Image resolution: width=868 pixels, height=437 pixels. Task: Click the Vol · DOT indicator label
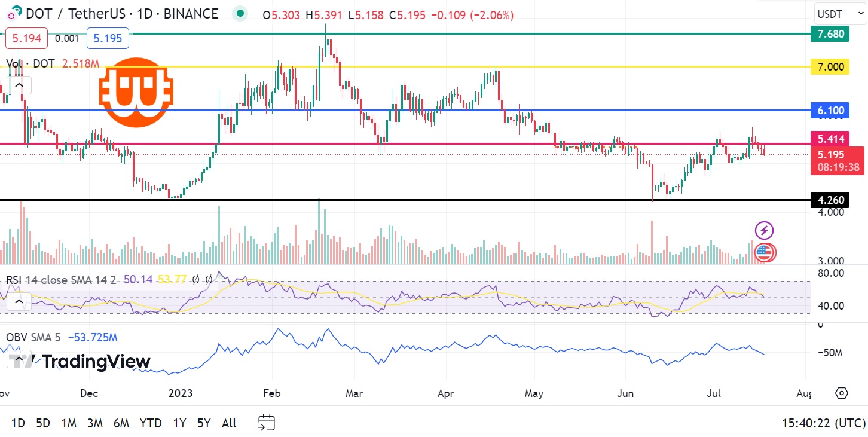(30, 63)
